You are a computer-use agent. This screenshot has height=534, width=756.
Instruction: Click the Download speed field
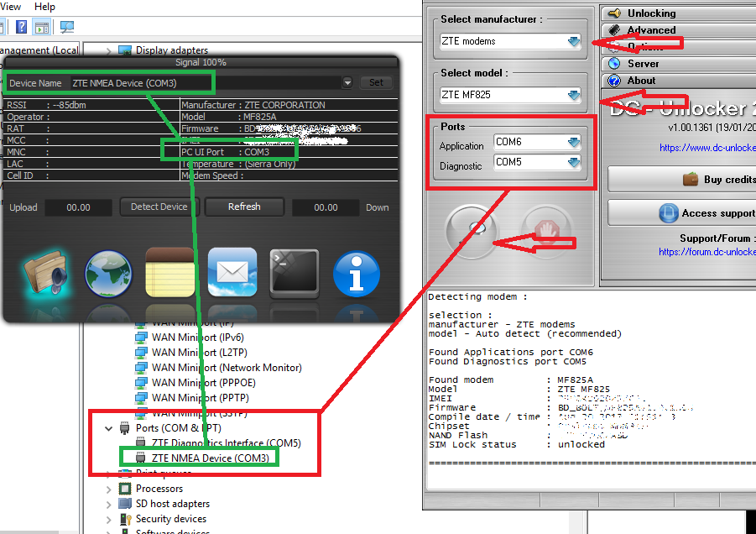tap(326, 207)
